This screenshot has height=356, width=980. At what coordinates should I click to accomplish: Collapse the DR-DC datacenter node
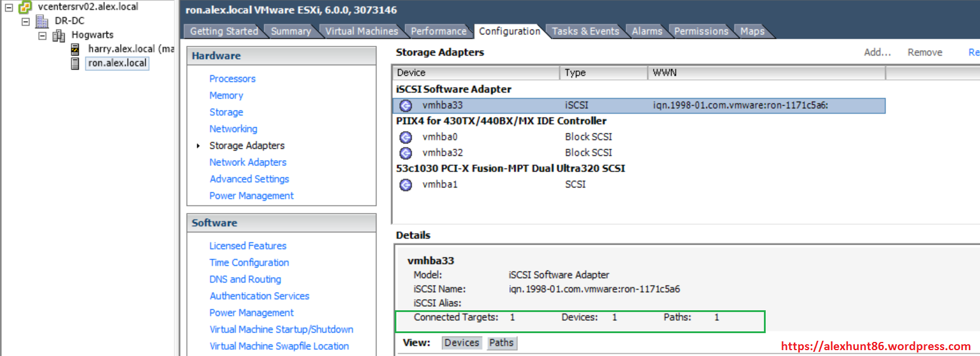(x=25, y=22)
